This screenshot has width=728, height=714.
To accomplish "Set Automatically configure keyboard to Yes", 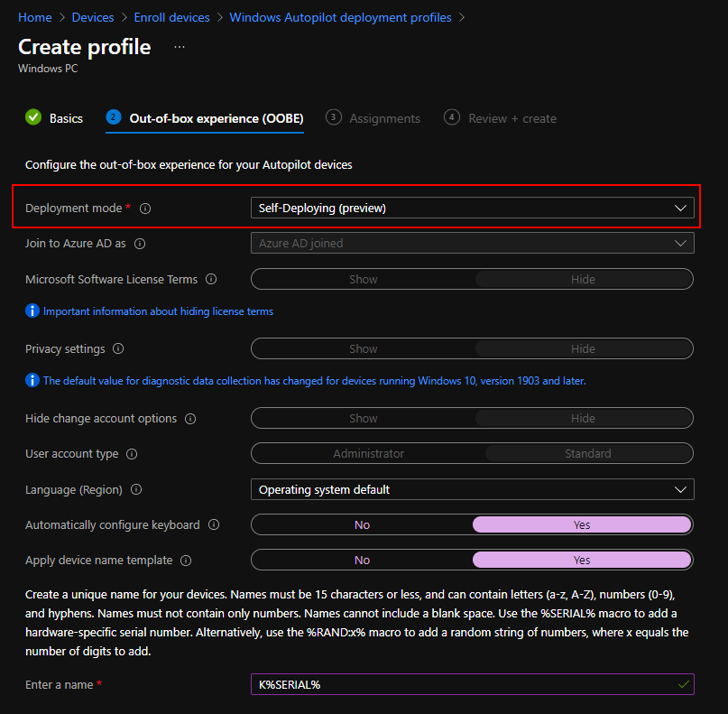I will click(582, 525).
